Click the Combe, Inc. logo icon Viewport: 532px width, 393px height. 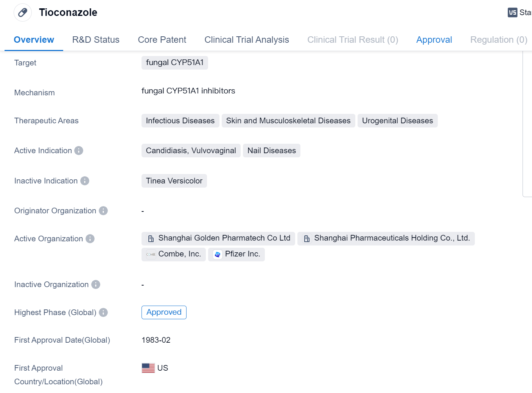[x=151, y=254]
